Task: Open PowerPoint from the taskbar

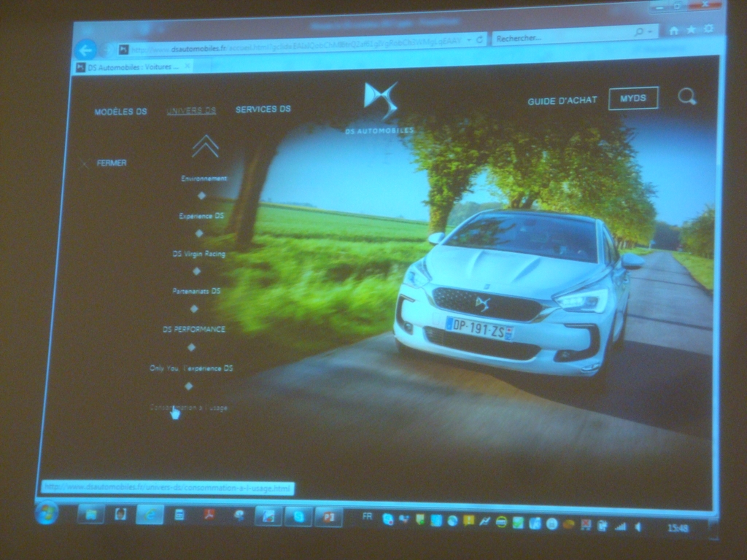Action: click(x=328, y=516)
